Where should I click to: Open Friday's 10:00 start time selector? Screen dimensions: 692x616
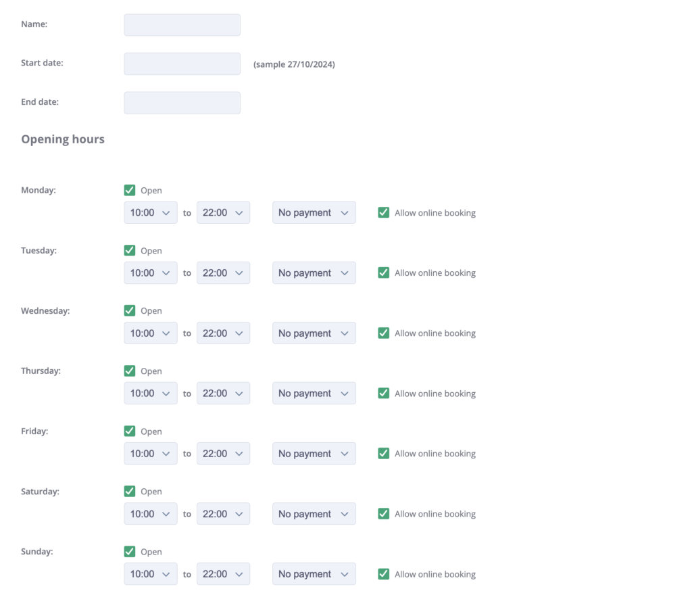pyautogui.click(x=150, y=453)
